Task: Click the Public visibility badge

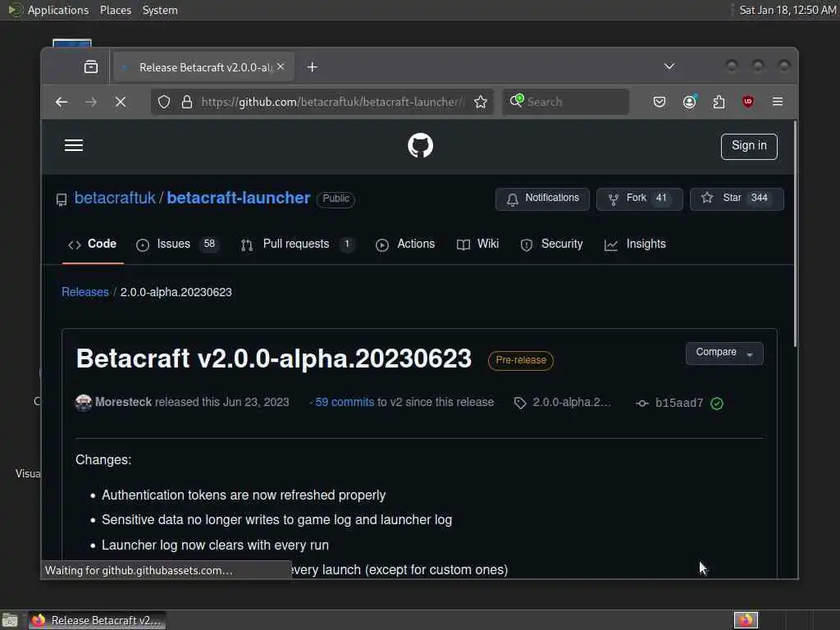Action: pos(336,199)
